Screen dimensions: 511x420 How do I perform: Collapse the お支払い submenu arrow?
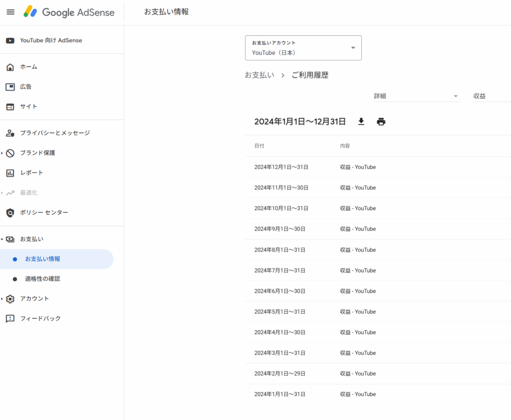point(2,239)
